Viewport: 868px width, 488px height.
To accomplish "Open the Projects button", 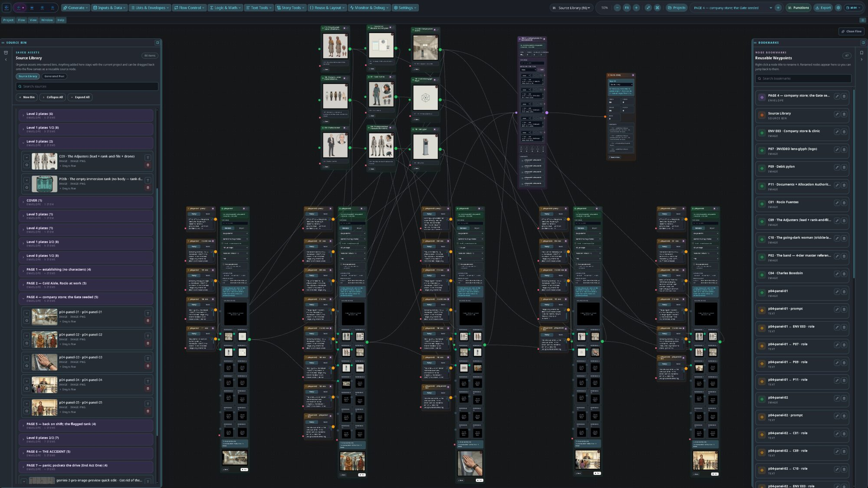I will tap(677, 8).
